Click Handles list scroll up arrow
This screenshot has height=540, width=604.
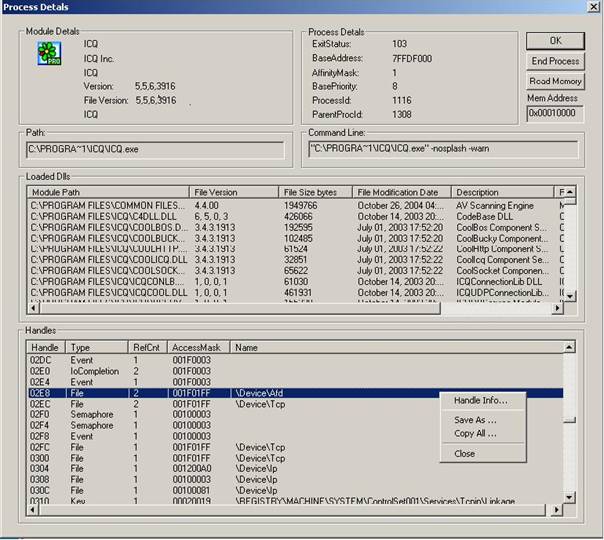tap(569, 347)
